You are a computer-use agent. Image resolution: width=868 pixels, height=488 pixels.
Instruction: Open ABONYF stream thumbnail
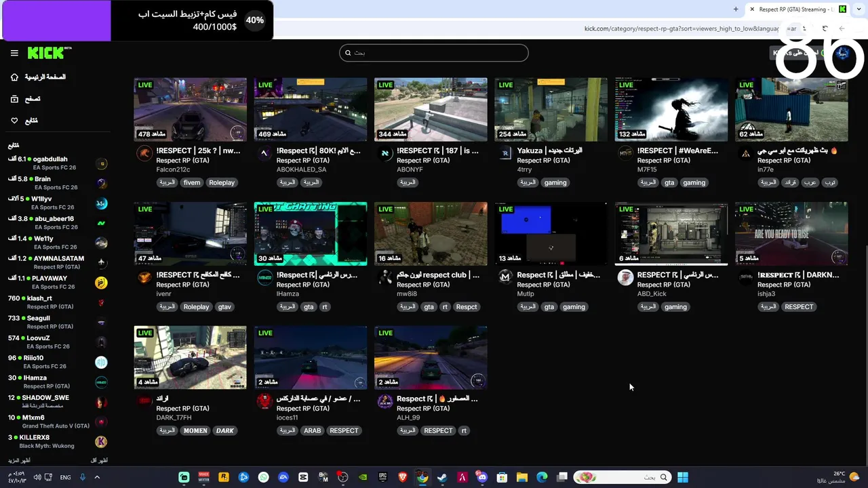[431, 109]
